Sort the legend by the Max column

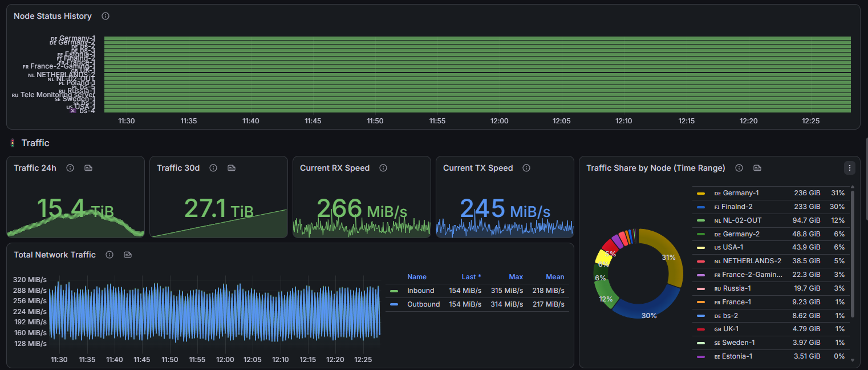(x=516, y=277)
